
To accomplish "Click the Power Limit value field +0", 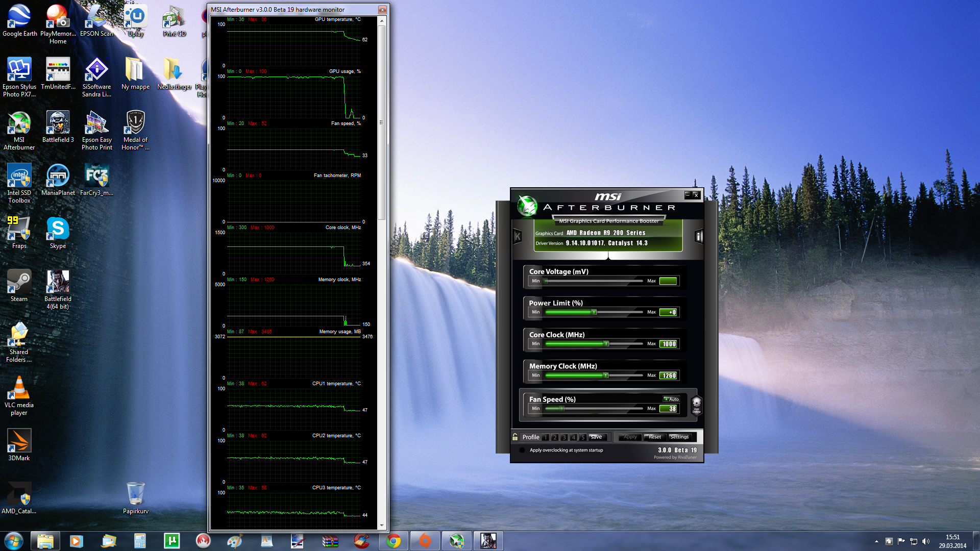I will tap(669, 312).
